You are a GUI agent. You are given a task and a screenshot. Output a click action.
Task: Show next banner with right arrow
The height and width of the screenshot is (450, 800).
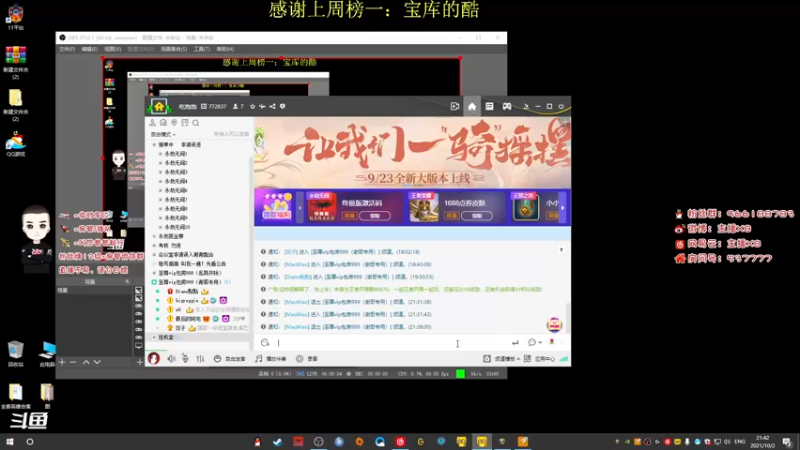563,208
